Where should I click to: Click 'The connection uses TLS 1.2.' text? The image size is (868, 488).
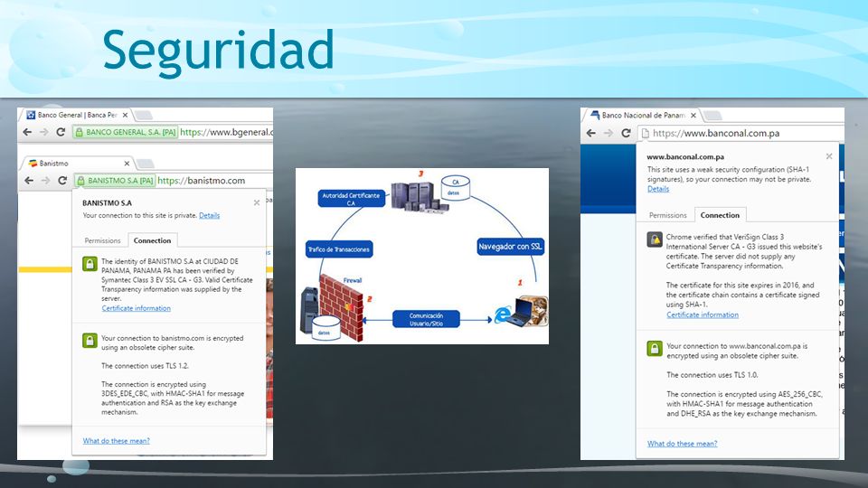point(145,366)
